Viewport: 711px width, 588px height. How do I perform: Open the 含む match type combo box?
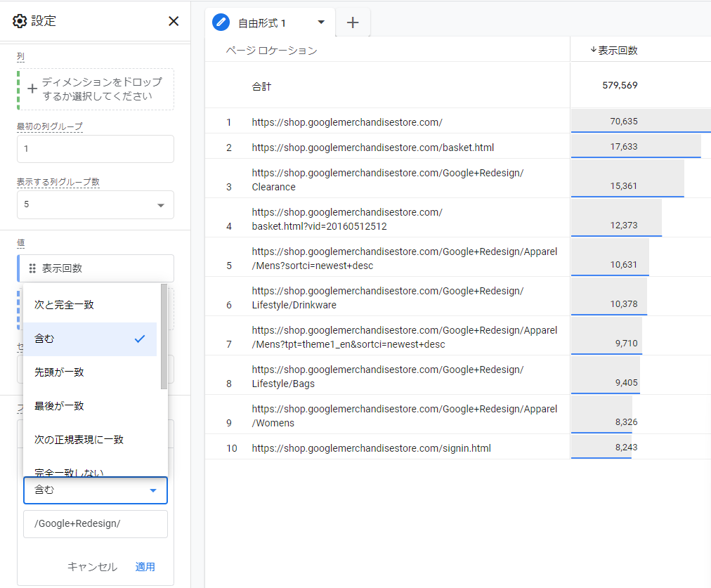coord(96,490)
